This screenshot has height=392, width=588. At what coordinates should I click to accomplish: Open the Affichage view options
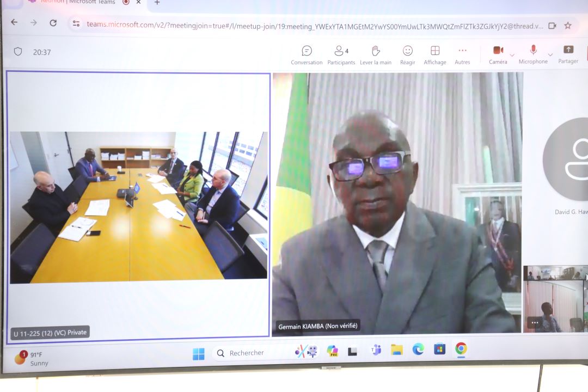[435, 54]
